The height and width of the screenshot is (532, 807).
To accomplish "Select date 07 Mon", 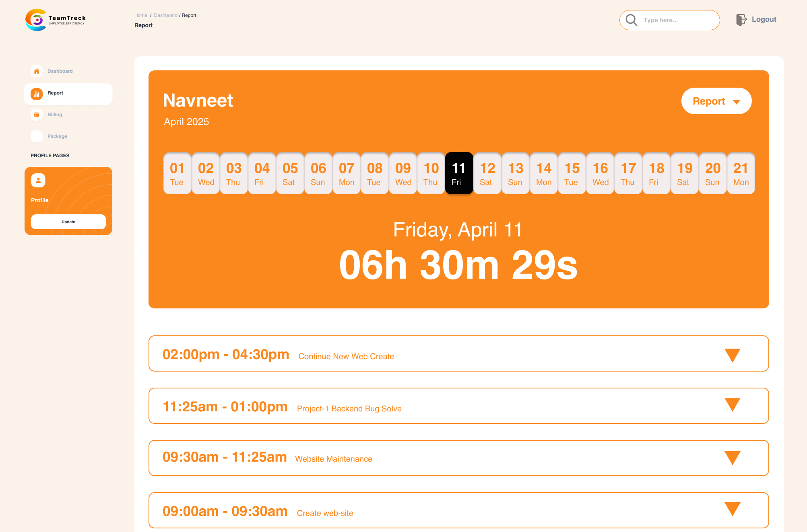I will click(347, 173).
